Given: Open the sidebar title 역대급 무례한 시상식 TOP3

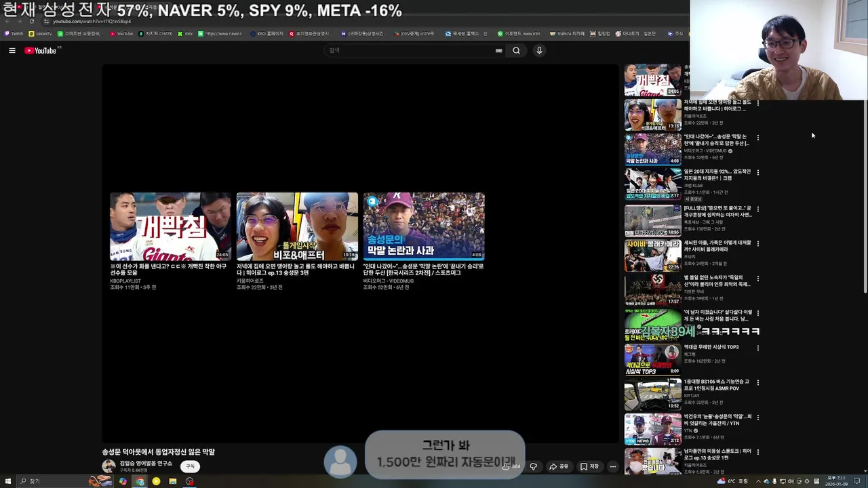Looking at the screenshot, I should tap(711, 347).
